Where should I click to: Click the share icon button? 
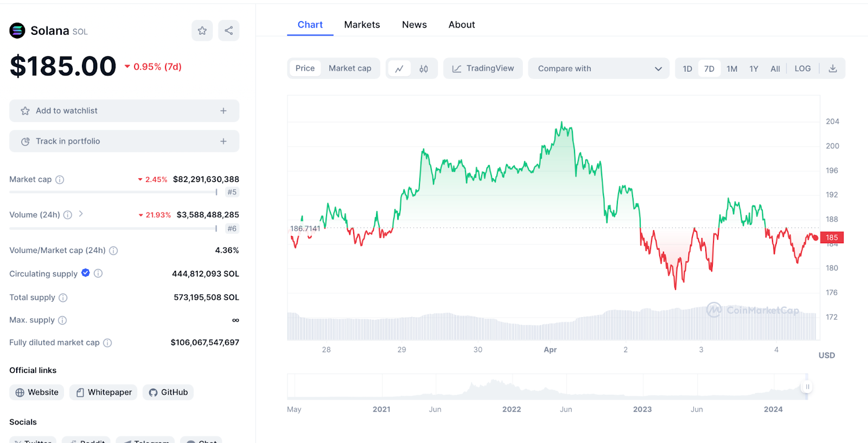(228, 30)
